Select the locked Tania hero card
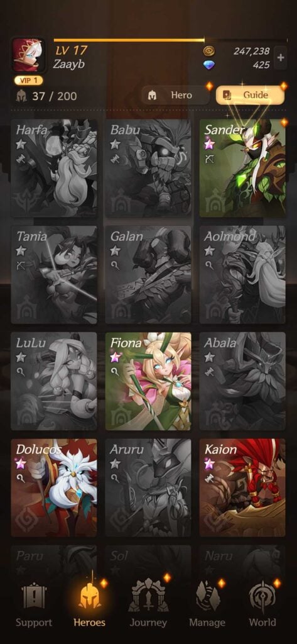Screen dimensions: 297x644 coord(54,275)
